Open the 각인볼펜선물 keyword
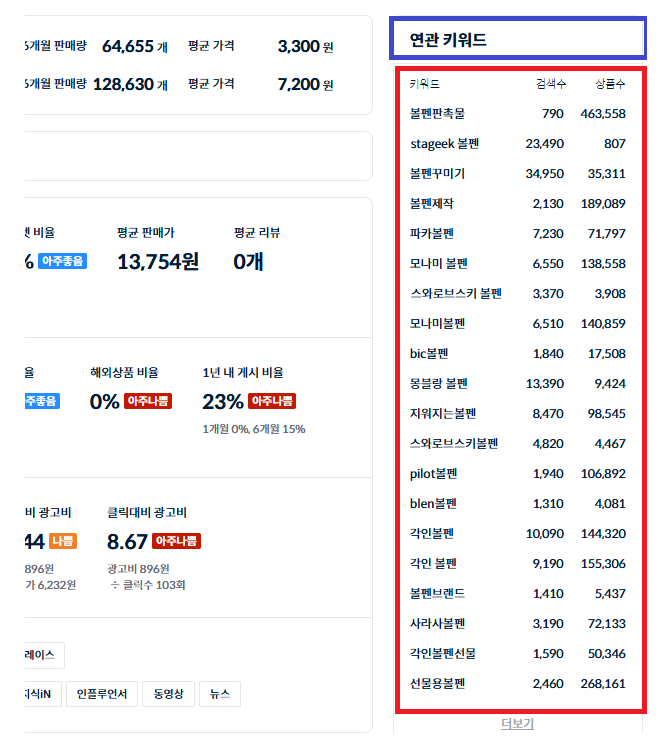This screenshot has width=660, height=740. pyautogui.click(x=443, y=654)
